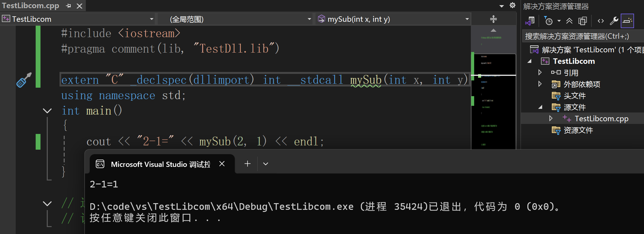The height and width of the screenshot is (234, 644).
Task: Expand the 引用 references node
Action: click(540, 73)
